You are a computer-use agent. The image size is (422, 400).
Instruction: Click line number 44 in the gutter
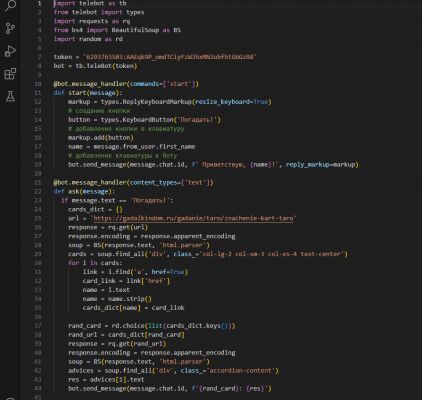[38, 389]
